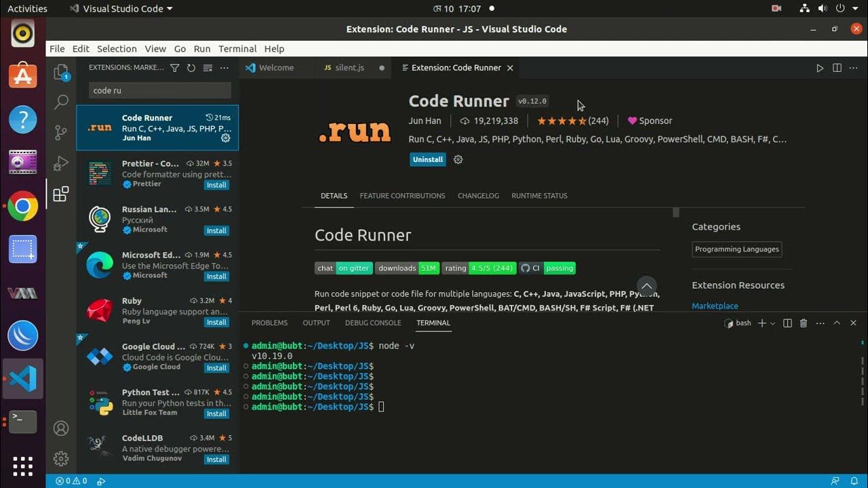Open the Changelog tab

coord(478,196)
